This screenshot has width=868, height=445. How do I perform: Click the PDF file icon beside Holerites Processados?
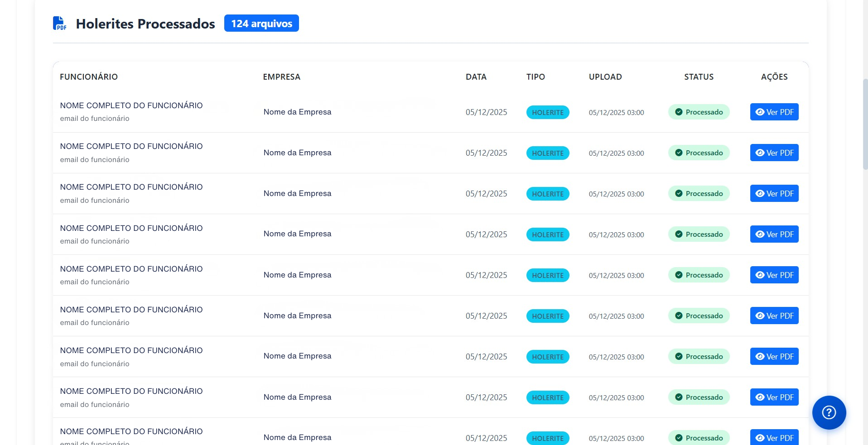click(59, 23)
